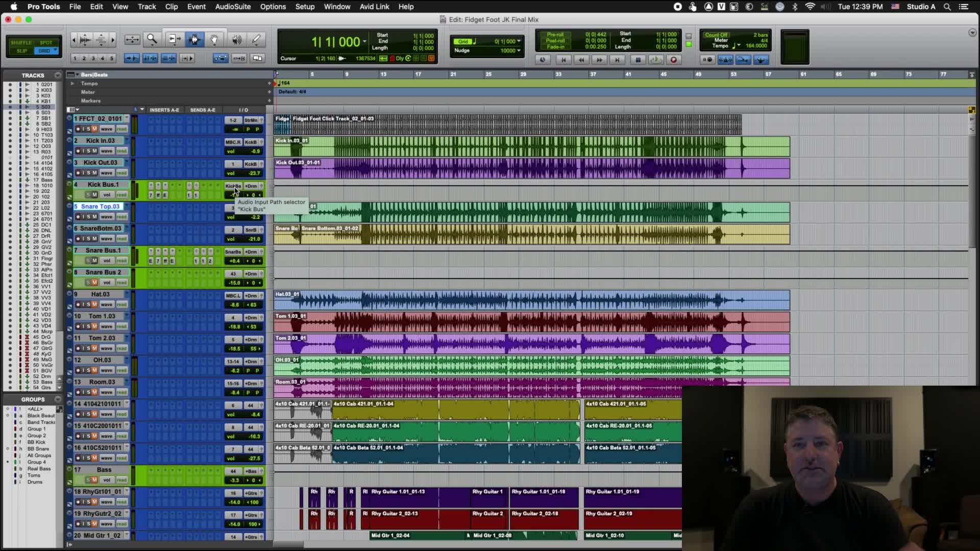Mute the Kick In.03 track

[x=94, y=151]
